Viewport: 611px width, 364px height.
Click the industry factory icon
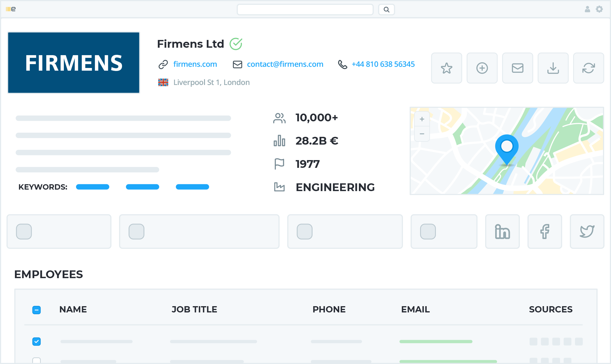(x=279, y=187)
